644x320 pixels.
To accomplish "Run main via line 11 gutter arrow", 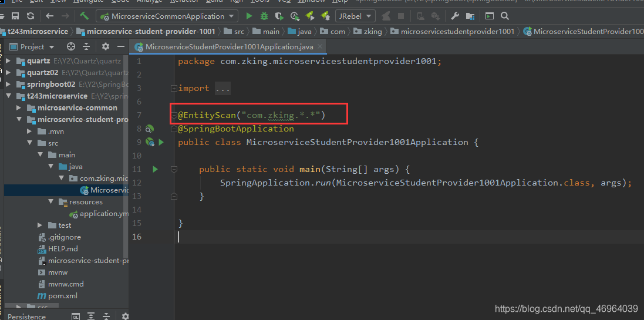I will [x=155, y=169].
